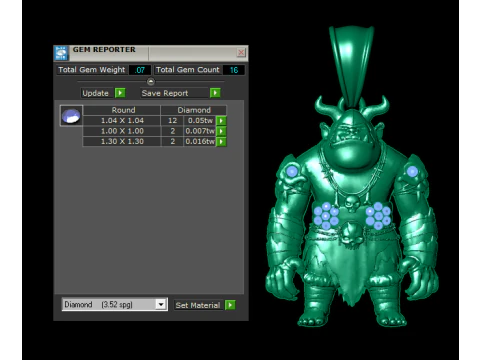
Task: Collapse panel using the small round arrow
Action: [151, 82]
